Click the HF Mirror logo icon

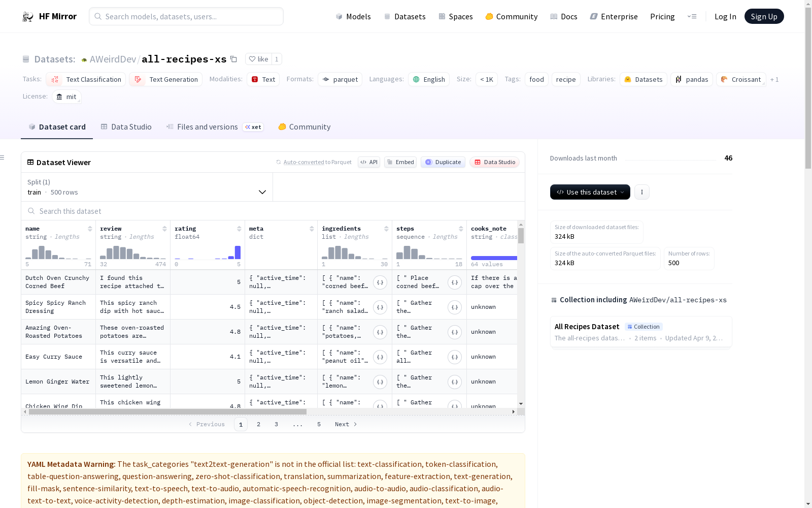tap(28, 17)
